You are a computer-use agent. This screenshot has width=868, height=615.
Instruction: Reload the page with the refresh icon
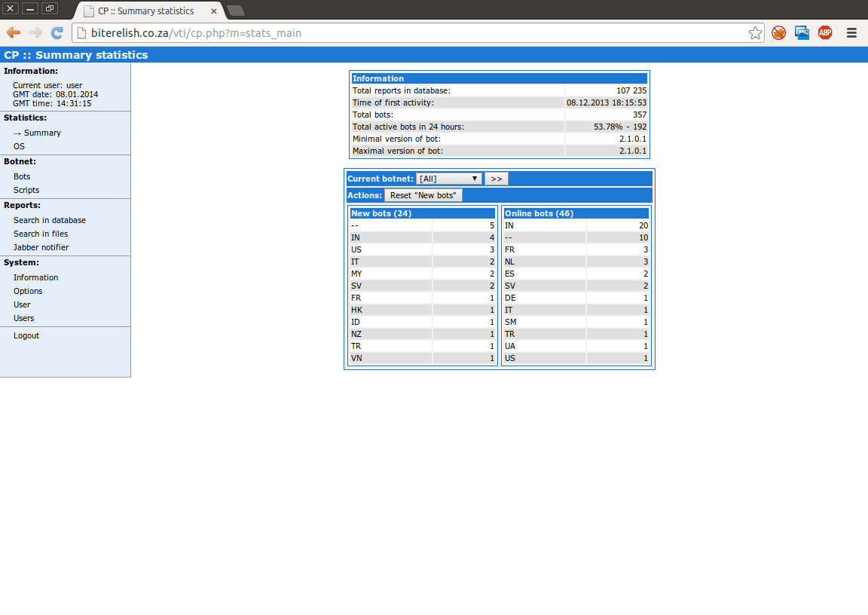coord(57,33)
